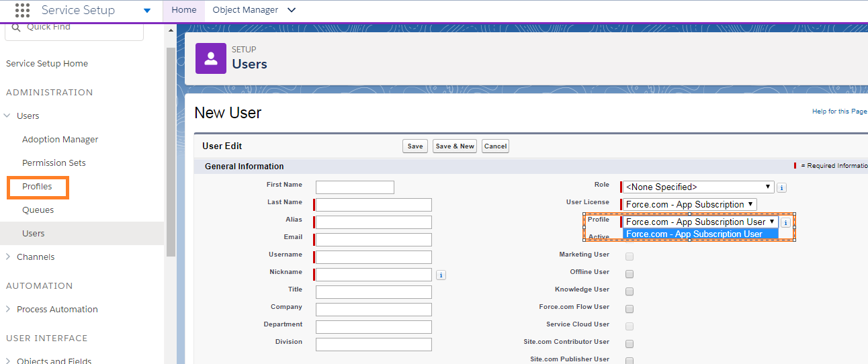This screenshot has height=364, width=868.
Task: Open the App Launcher grid icon
Action: tap(22, 10)
